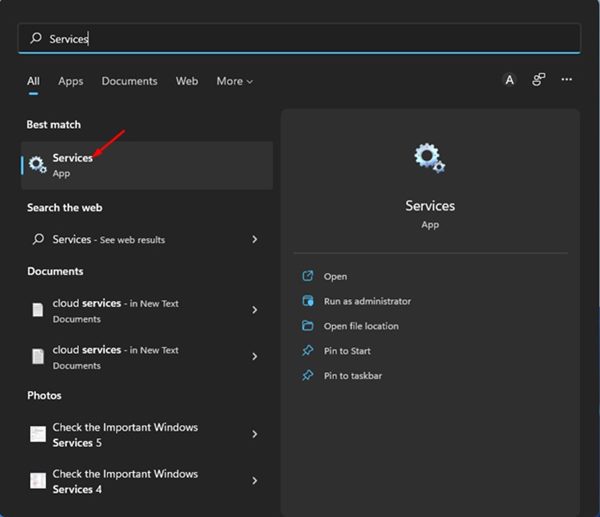The width and height of the screenshot is (600, 517).
Task: Choose Pin to taskbar option
Action: [x=353, y=376]
